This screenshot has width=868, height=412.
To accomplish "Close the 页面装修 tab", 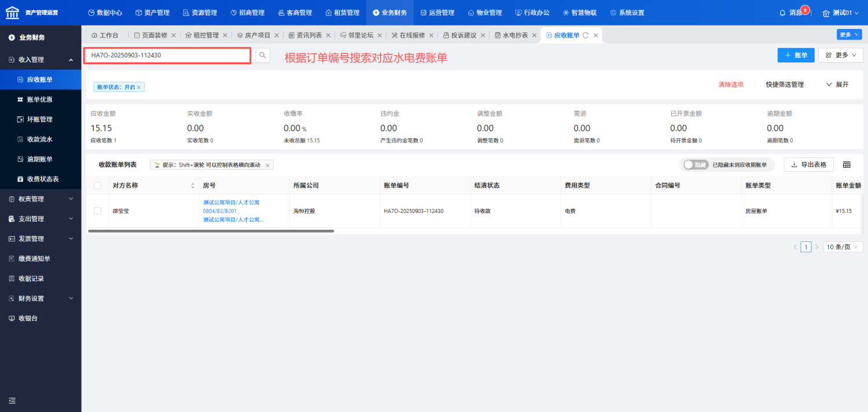I will pyautogui.click(x=174, y=35).
